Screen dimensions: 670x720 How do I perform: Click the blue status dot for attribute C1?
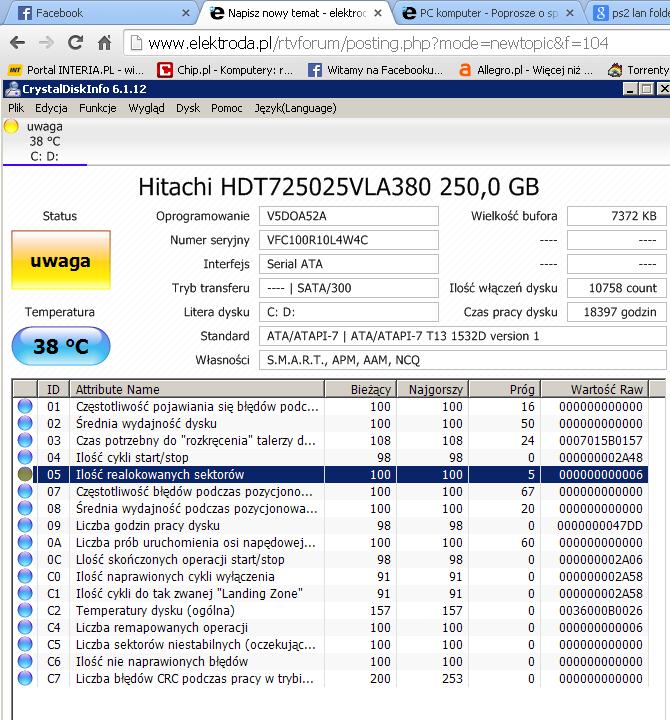[25, 593]
